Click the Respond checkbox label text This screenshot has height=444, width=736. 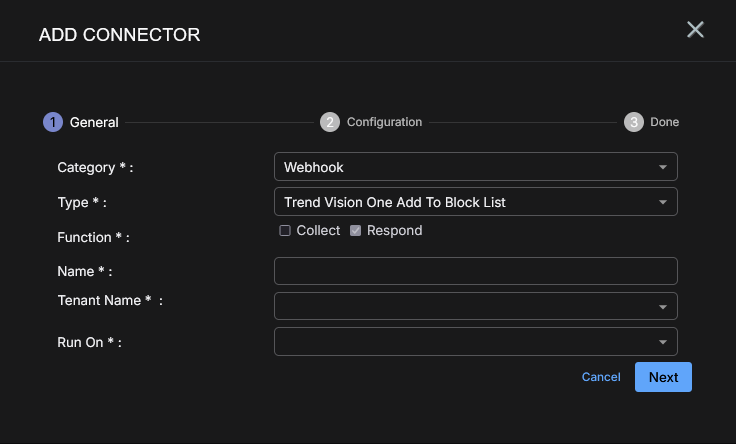point(394,230)
